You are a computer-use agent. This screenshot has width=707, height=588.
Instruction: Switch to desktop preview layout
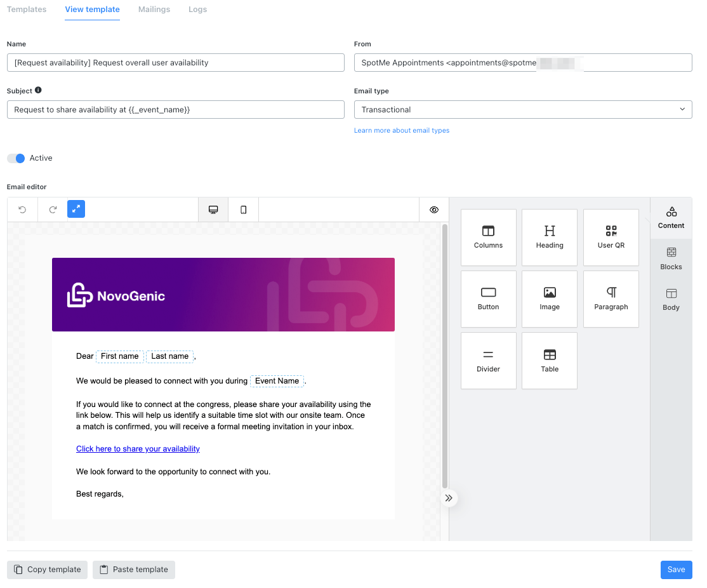pos(213,210)
